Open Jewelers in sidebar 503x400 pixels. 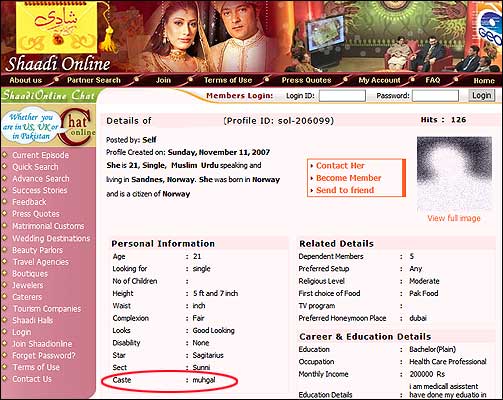click(x=28, y=285)
